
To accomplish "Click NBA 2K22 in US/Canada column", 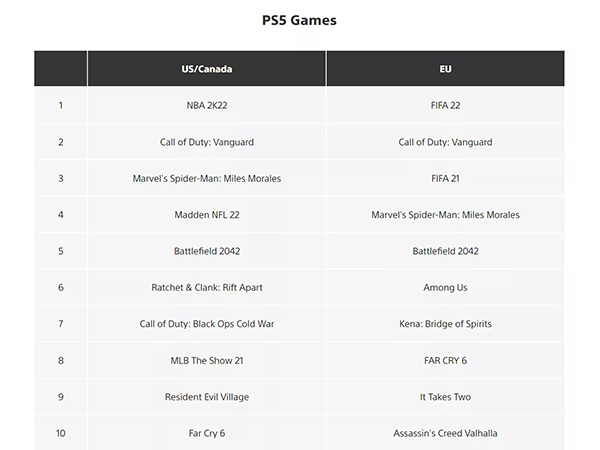I will [x=207, y=105].
